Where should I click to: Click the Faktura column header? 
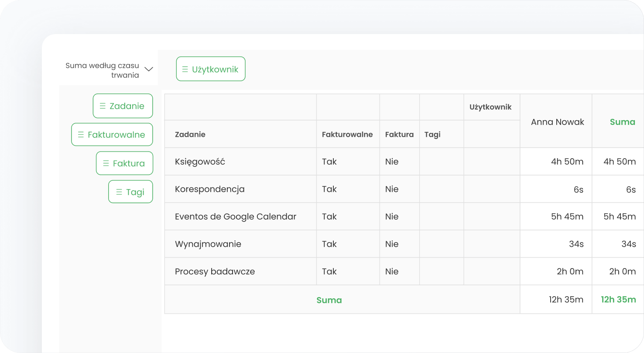pos(399,135)
